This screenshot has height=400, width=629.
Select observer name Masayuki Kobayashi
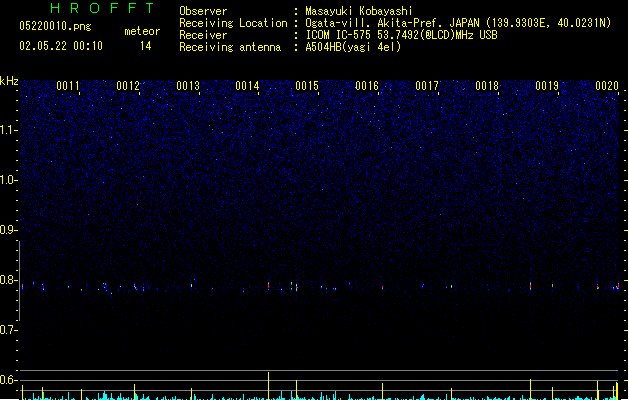[359, 11]
